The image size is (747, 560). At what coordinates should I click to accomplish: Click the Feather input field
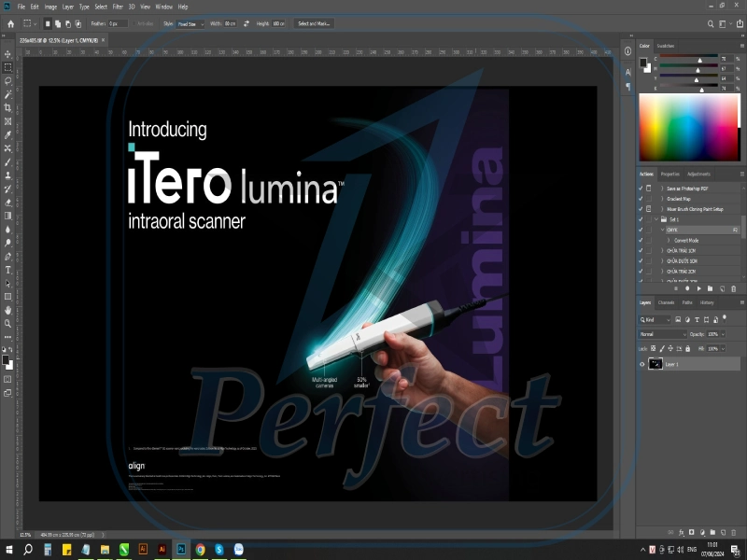118,23
